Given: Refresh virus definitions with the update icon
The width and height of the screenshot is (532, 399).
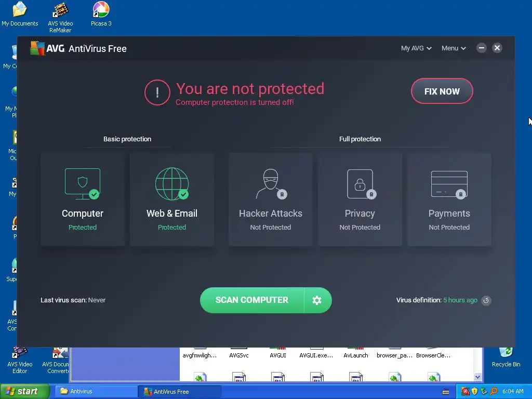Looking at the screenshot, I should click(x=486, y=300).
